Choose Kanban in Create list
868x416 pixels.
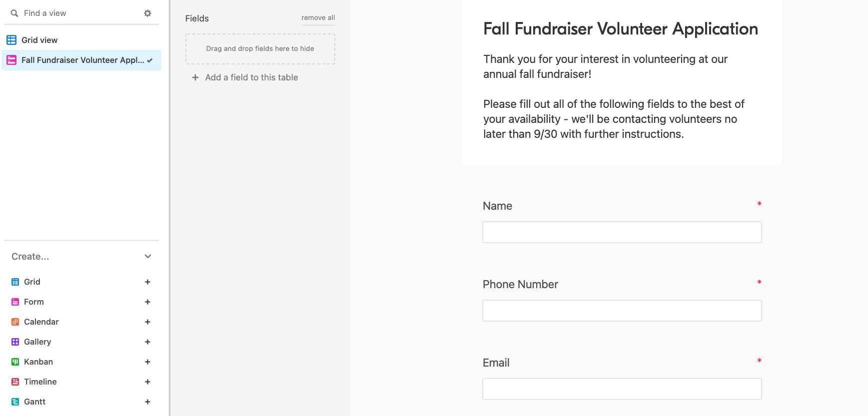pyautogui.click(x=38, y=362)
